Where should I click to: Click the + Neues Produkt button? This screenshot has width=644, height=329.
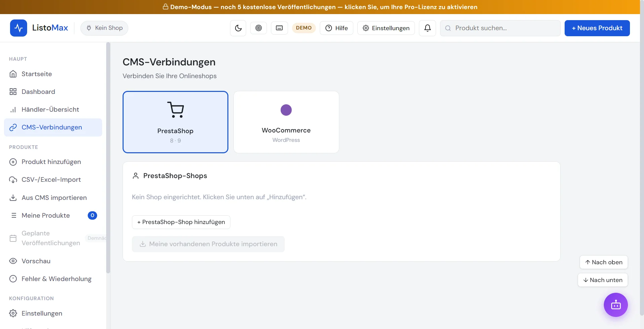click(597, 28)
